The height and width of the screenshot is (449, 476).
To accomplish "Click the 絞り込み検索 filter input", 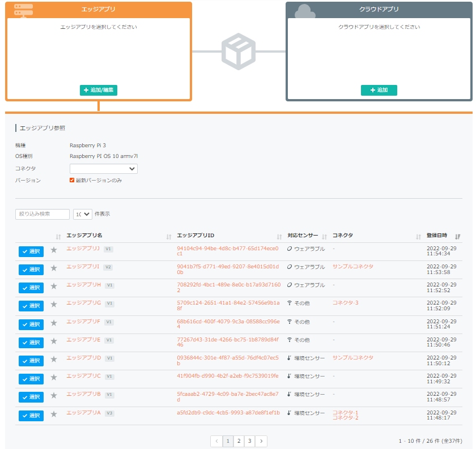I will pyautogui.click(x=42, y=214).
